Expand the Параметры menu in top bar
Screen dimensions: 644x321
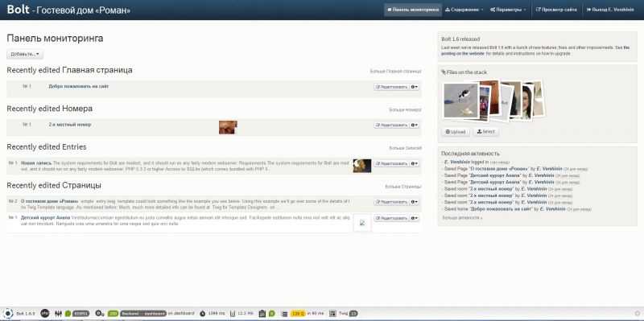[508, 10]
